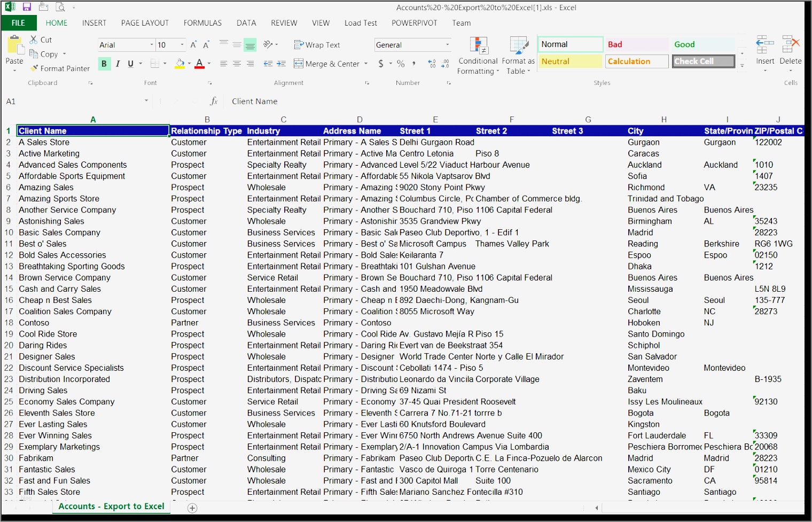Expand the Fill Color dropdown arrow
This screenshot has height=522, width=812.
click(188, 64)
